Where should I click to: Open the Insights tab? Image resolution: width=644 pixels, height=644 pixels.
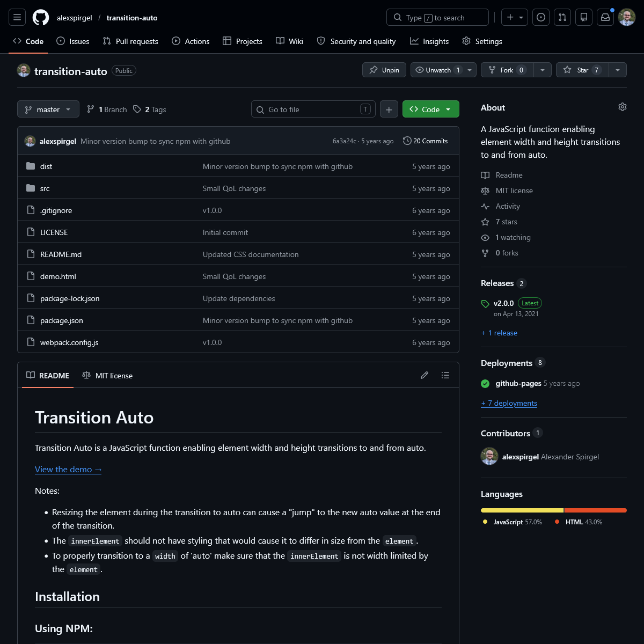coord(429,41)
